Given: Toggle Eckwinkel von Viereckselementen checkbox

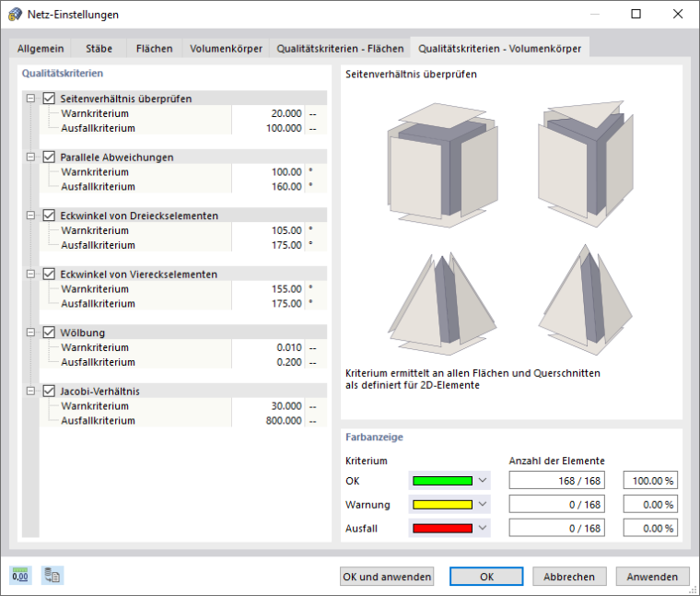Looking at the screenshot, I should point(49,274).
